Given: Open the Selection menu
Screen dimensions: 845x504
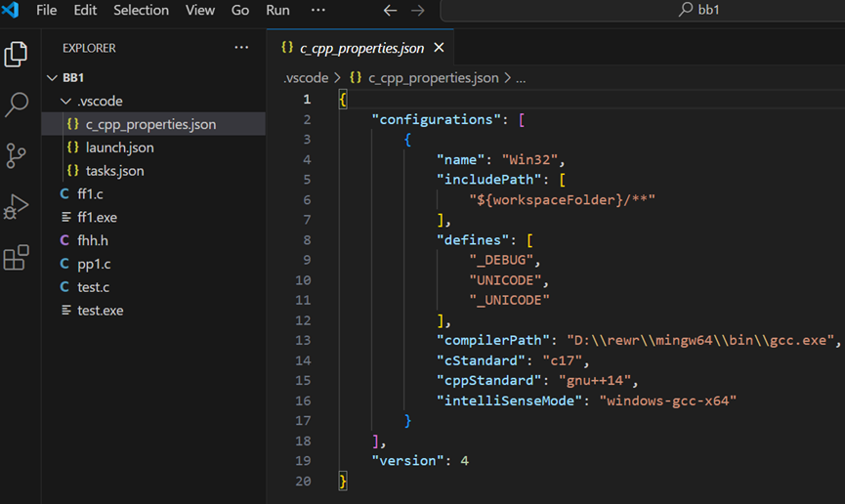Looking at the screenshot, I should coord(141,10).
